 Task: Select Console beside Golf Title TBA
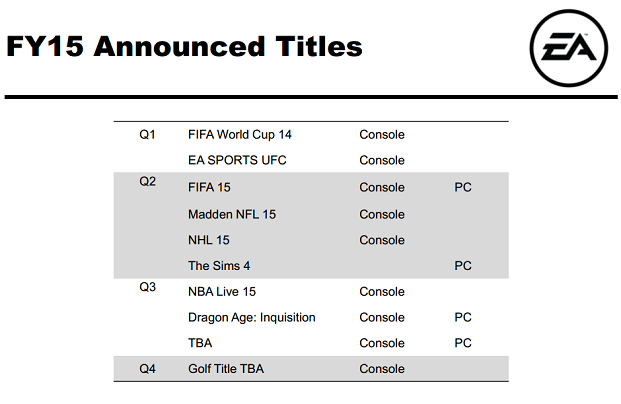(x=382, y=369)
